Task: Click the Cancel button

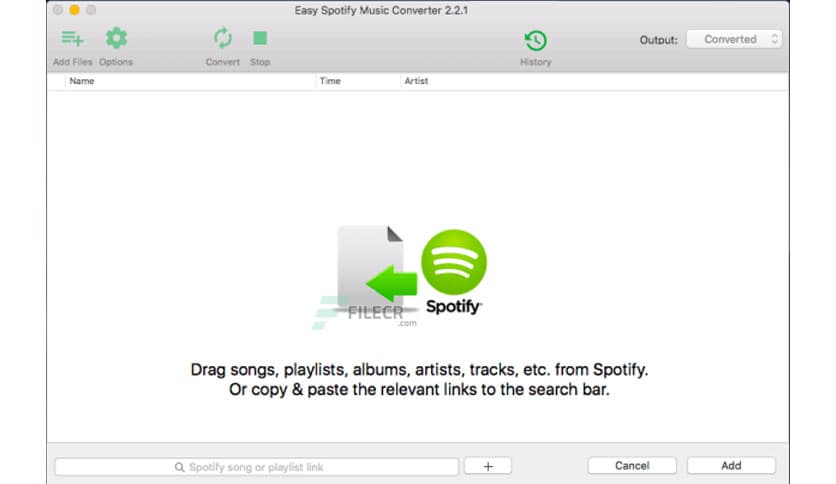Action: [632, 466]
